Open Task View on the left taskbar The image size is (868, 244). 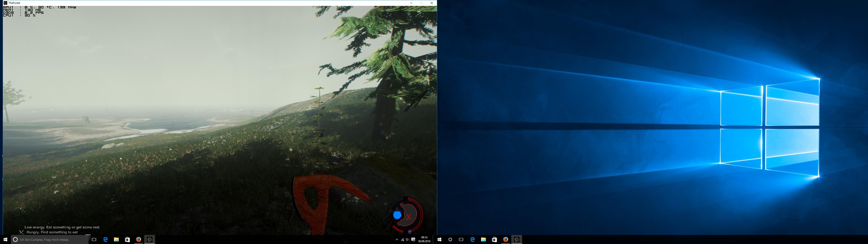[94, 240]
